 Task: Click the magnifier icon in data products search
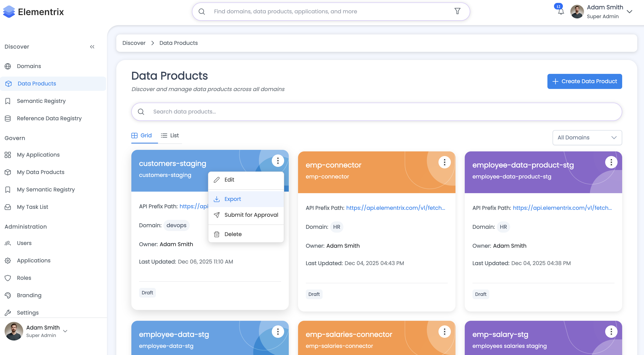pyautogui.click(x=141, y=112)
